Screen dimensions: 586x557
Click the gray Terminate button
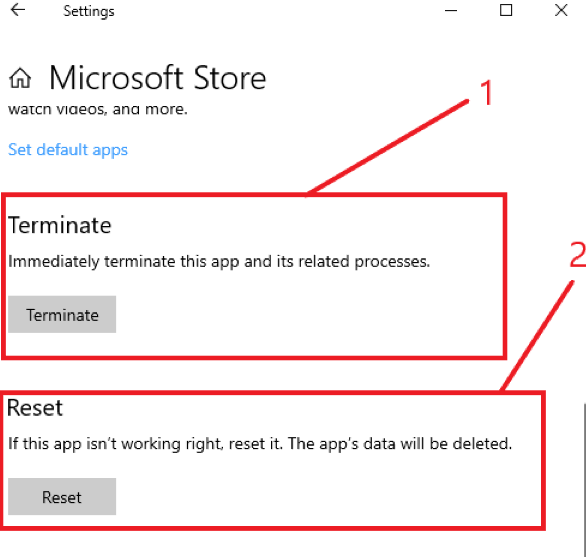pos(62,314)
